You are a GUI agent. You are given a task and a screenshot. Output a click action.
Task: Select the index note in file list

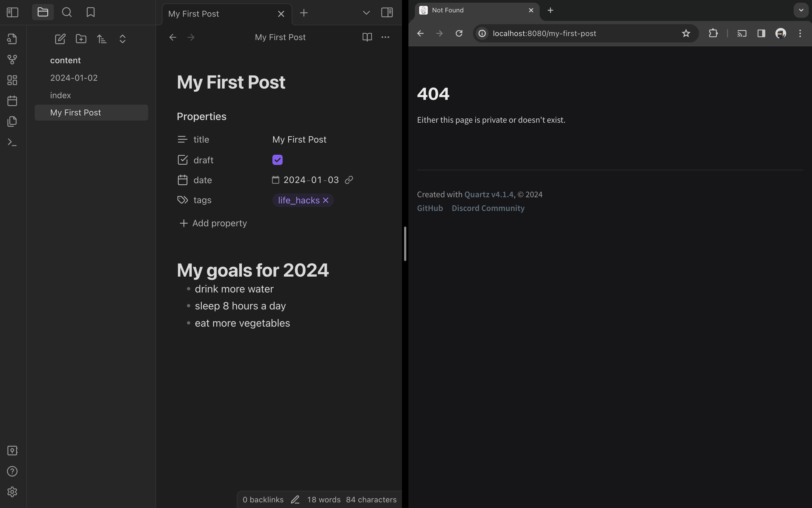pos(61,95)
